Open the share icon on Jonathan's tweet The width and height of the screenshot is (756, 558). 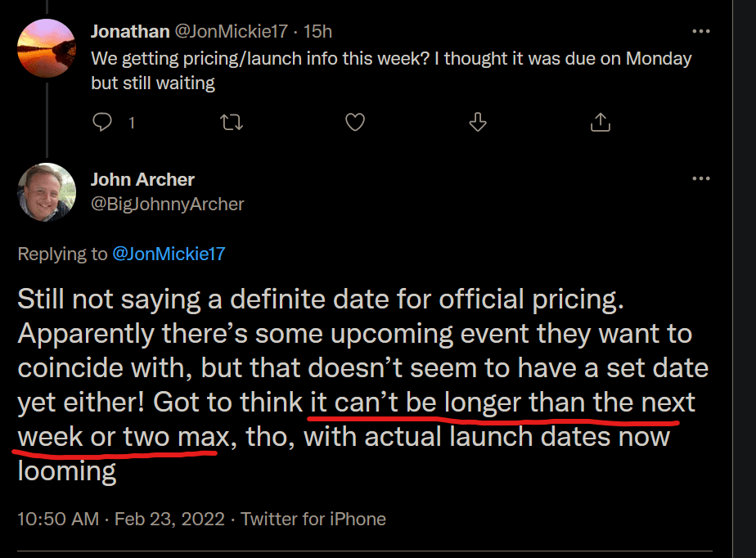(601, 122)
